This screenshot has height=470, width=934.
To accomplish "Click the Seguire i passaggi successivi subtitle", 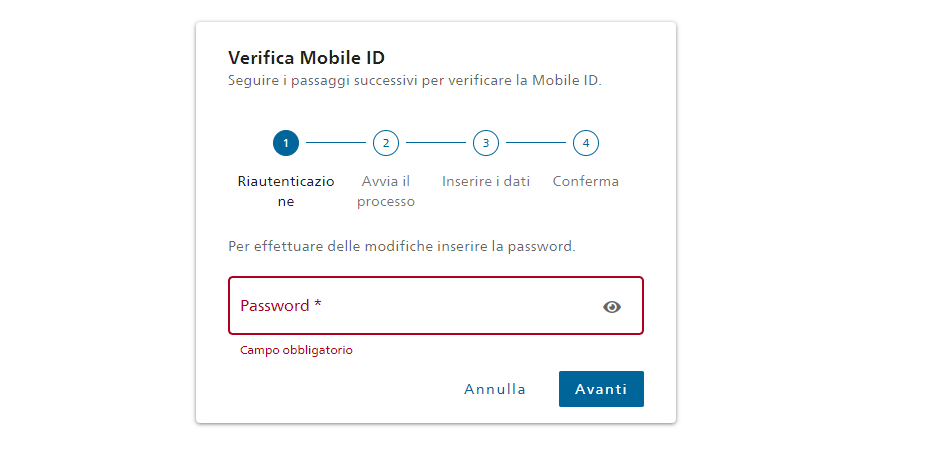I will coord(415,80).
